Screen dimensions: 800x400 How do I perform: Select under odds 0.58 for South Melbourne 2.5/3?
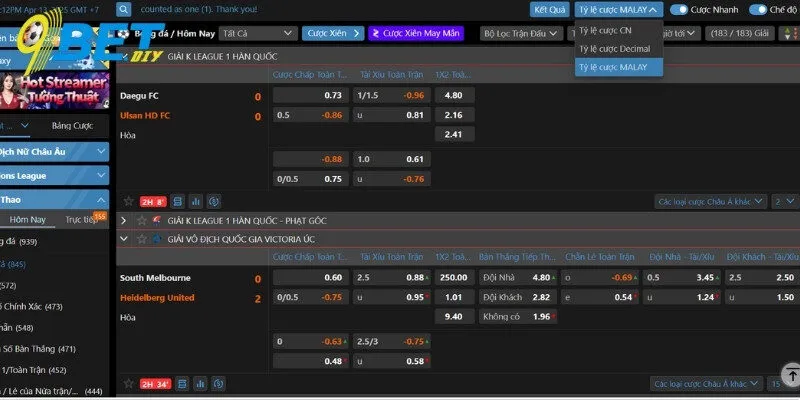point(392,361)
